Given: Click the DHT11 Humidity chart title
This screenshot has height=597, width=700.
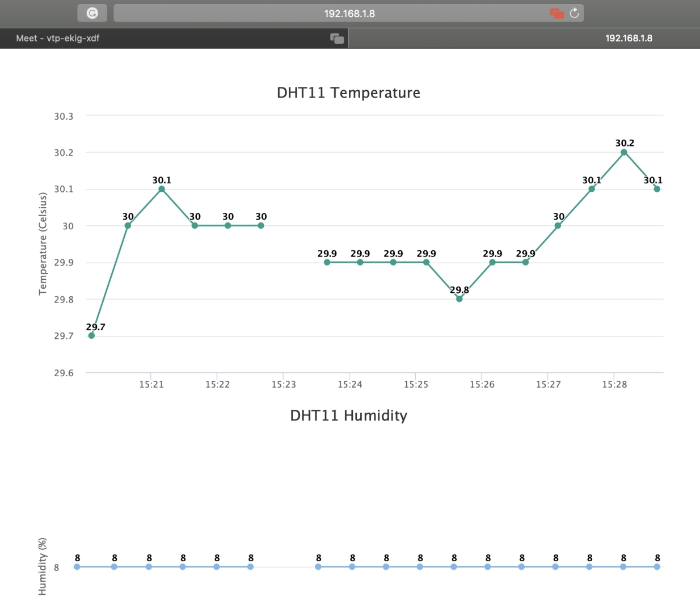Looking at the screenshot, I should (x=349, y=415).
